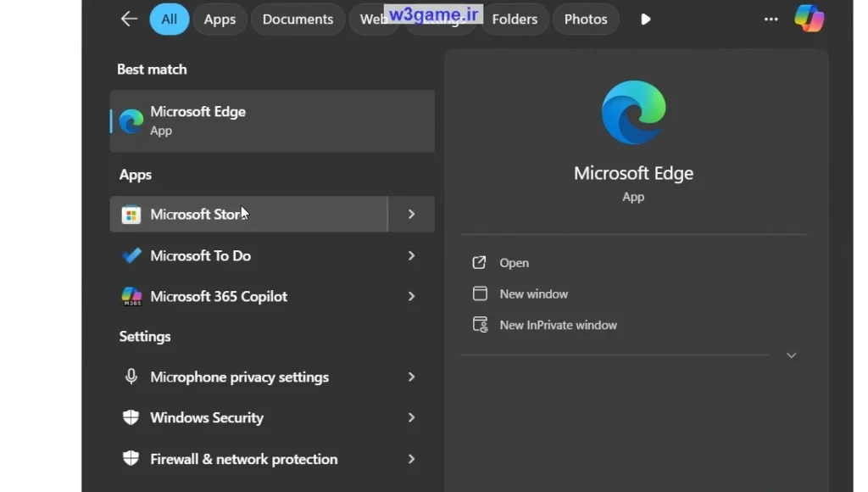Switch to the Photos filter tab

tap(586, 19)
